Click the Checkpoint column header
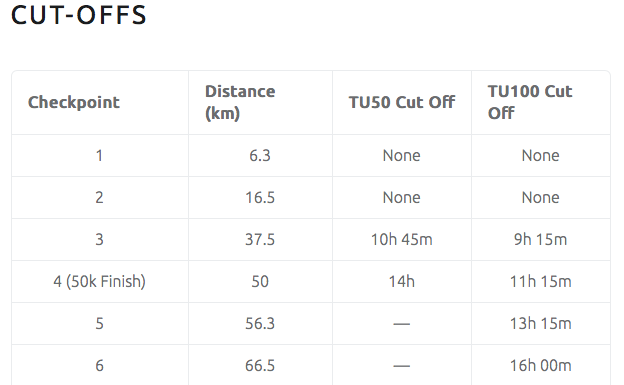The image size is (624, 385). point(74,102)
